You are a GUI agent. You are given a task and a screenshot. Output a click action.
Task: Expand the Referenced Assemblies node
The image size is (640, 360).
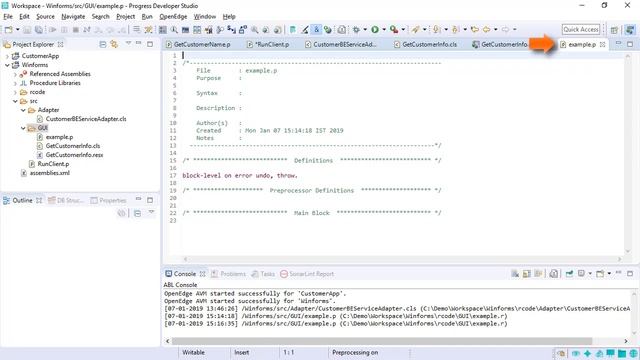16,74
